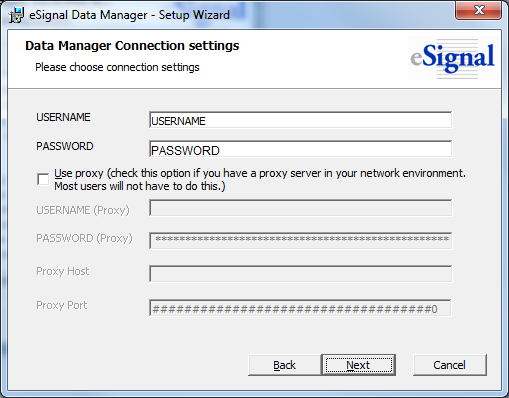Click the PASSWORD label

coord(65,146)
